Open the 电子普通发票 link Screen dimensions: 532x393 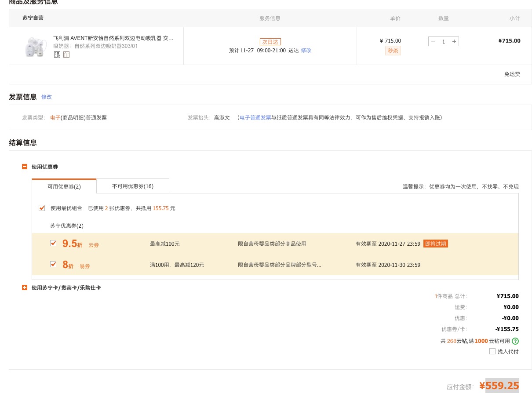(x=255, y=118)
